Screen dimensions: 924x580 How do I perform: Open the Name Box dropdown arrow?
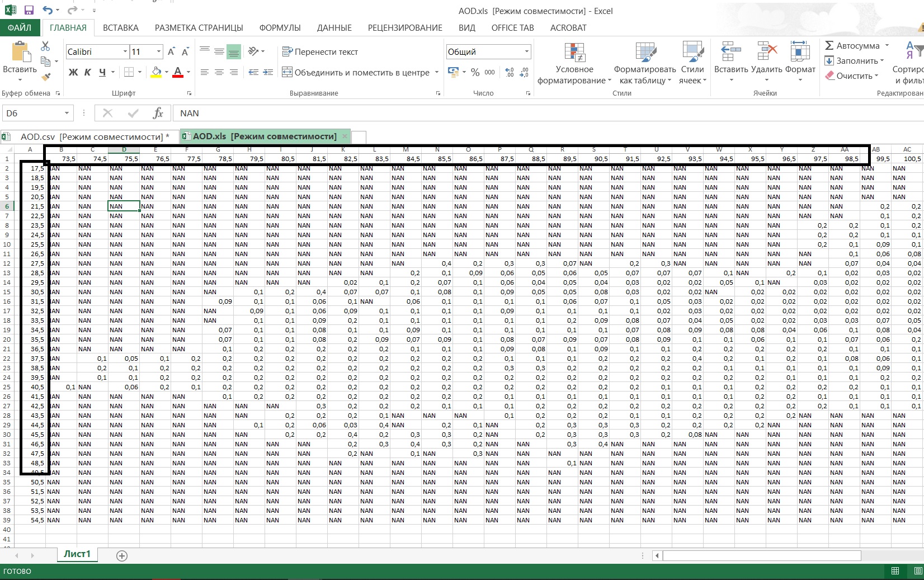(x=67, y=114)
